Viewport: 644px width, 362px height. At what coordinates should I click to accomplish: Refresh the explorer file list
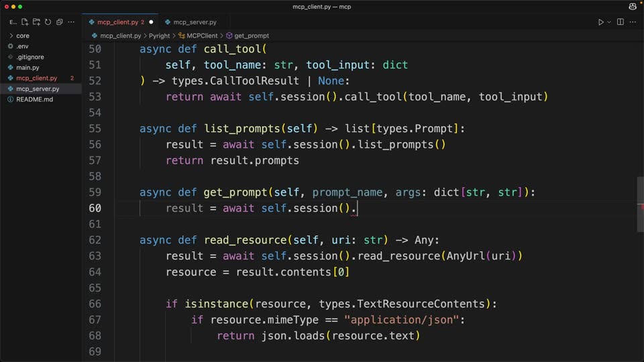coord(48,21)
